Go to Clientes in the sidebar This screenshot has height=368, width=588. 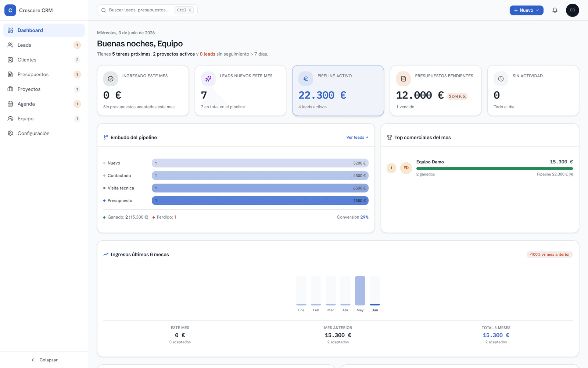(x=44, y=60)
